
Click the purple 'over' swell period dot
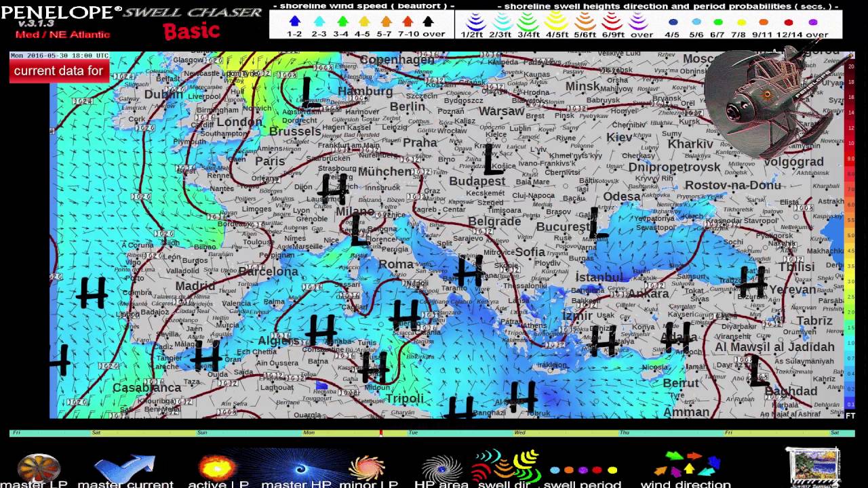coord(813,22)
